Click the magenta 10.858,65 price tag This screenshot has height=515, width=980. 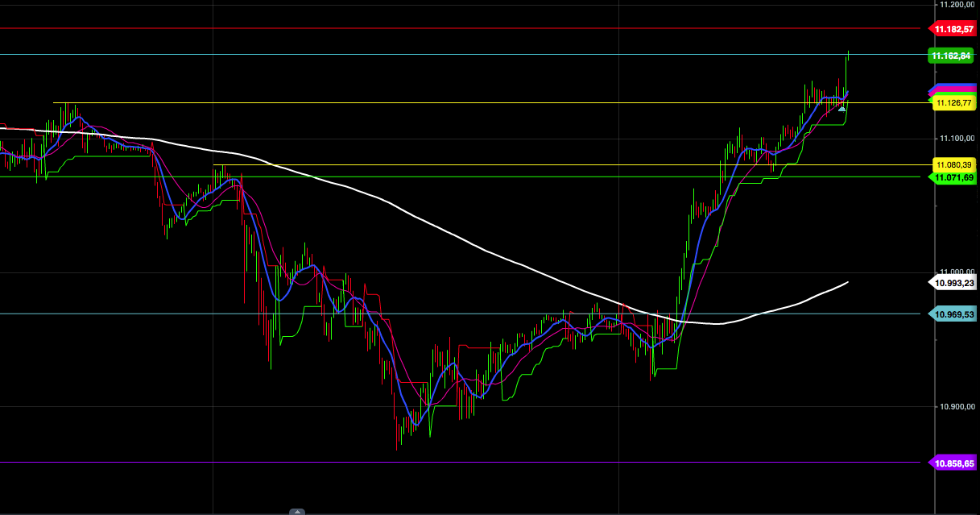coord(954,463)
